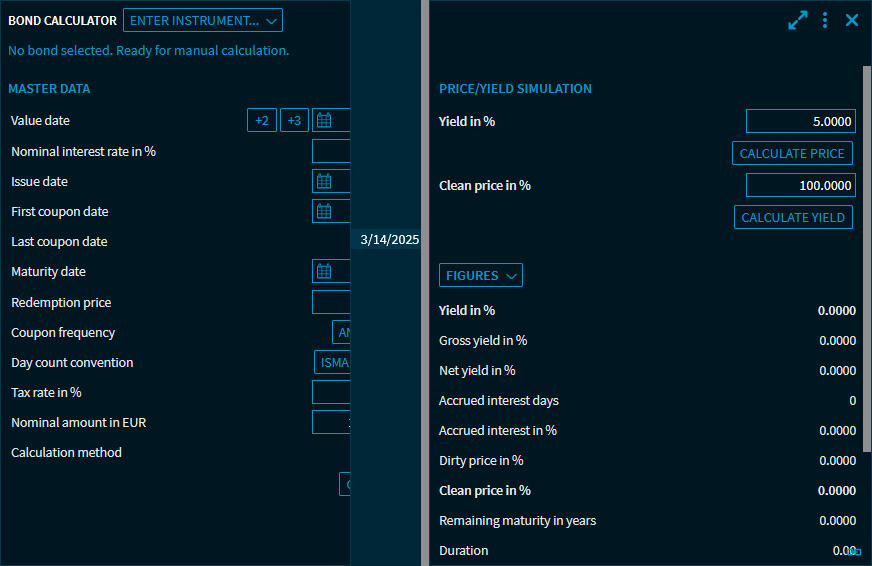Expand the panel with the double-arrow icon
This screenshot has width=872, height=566.
(797, 20)
